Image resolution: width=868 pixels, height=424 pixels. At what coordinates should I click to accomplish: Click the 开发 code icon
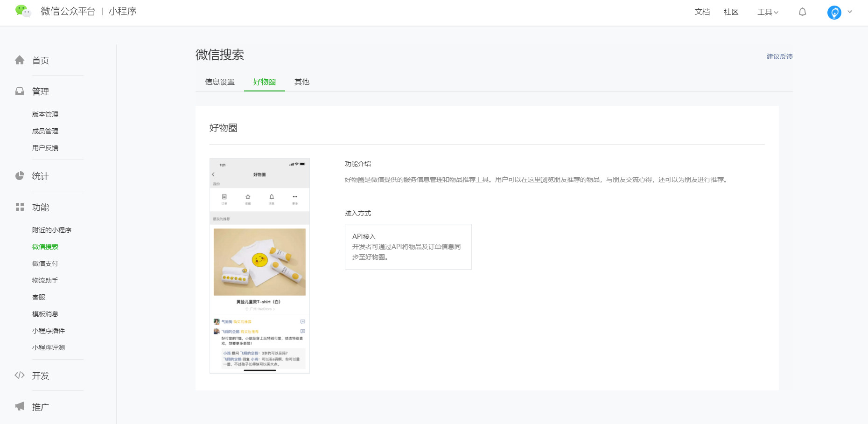(20, 375)
